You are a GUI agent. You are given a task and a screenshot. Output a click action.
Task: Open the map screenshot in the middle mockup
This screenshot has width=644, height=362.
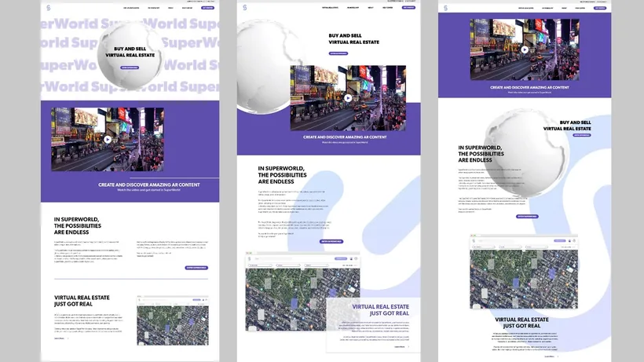coord(302,292)
